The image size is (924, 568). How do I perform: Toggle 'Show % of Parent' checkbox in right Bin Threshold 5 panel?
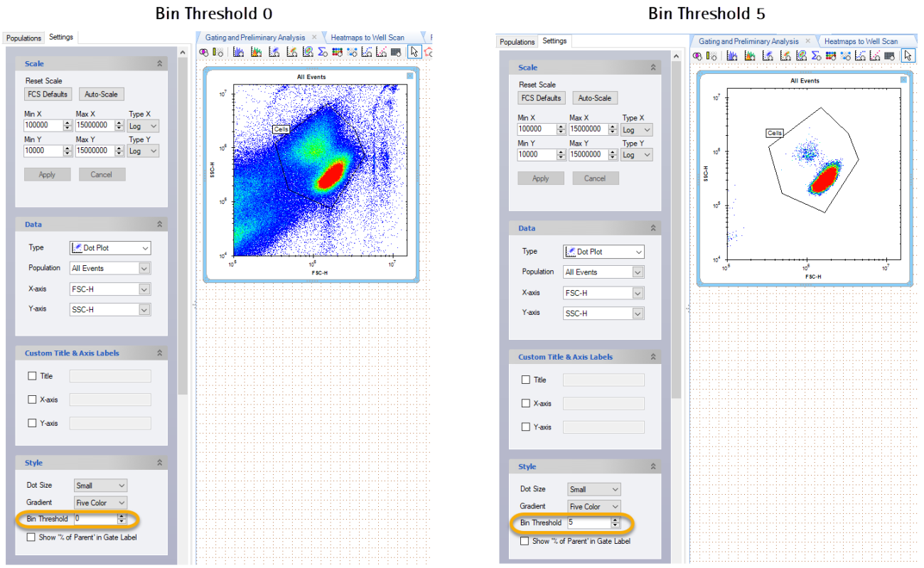(x=525, y=541)
